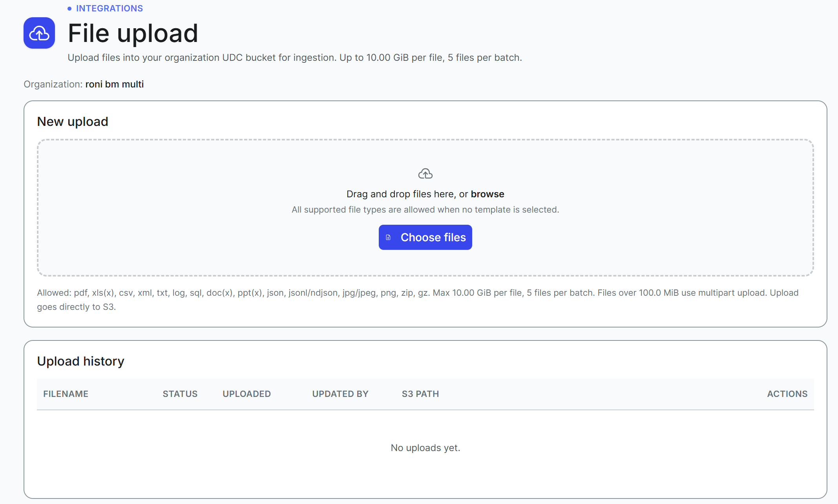Sort by the STATUS column header

[180, 394]
